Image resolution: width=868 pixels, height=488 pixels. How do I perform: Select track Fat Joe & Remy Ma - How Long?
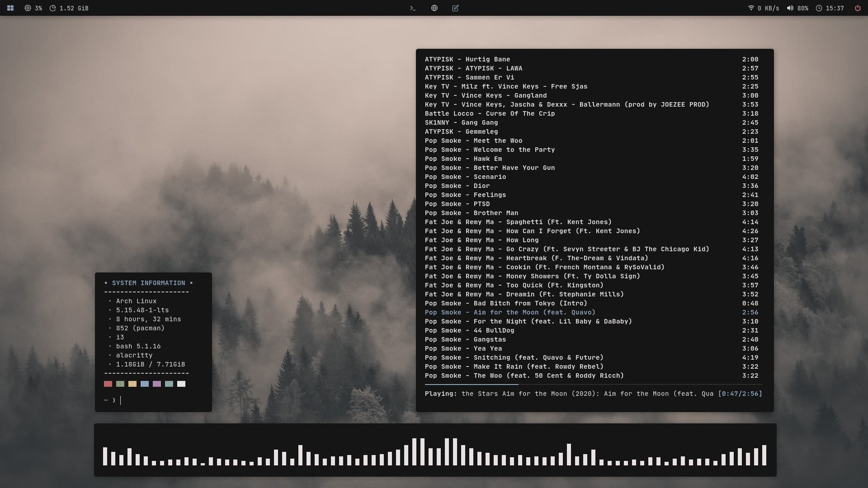pyautogui.click(x=592, y=240)
